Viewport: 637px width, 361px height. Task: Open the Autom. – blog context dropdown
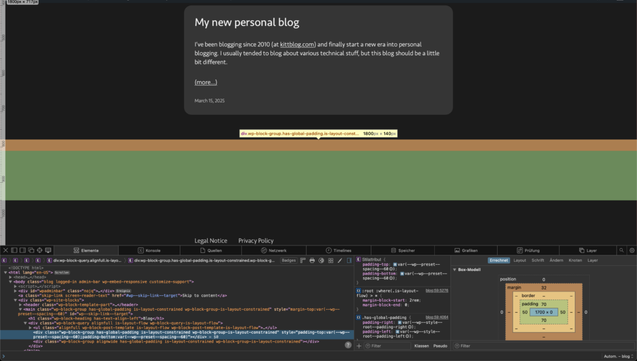(618, 356)
